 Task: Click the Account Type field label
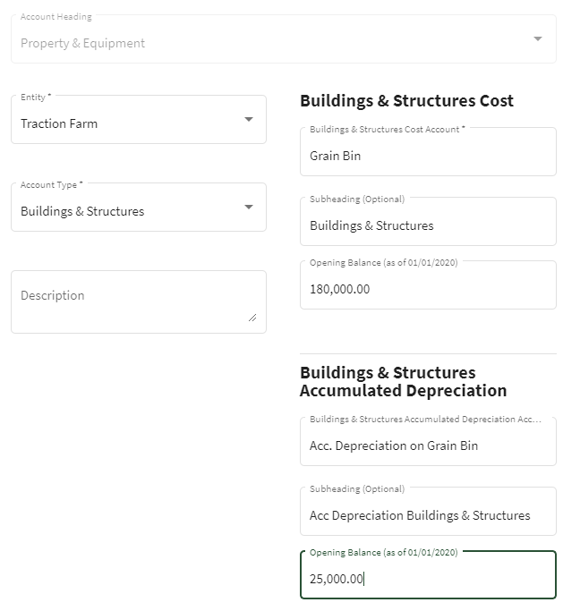(x=51, y=185)
